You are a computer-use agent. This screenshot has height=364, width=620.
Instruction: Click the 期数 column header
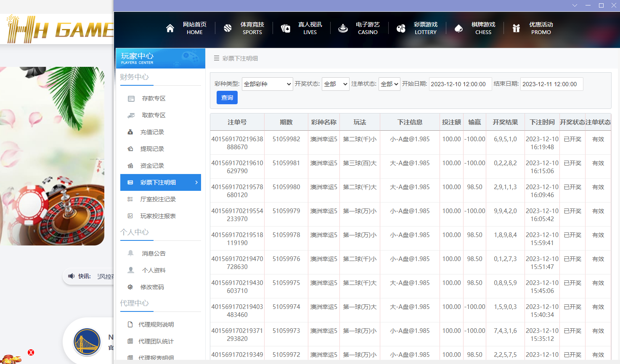pos(286,122)
